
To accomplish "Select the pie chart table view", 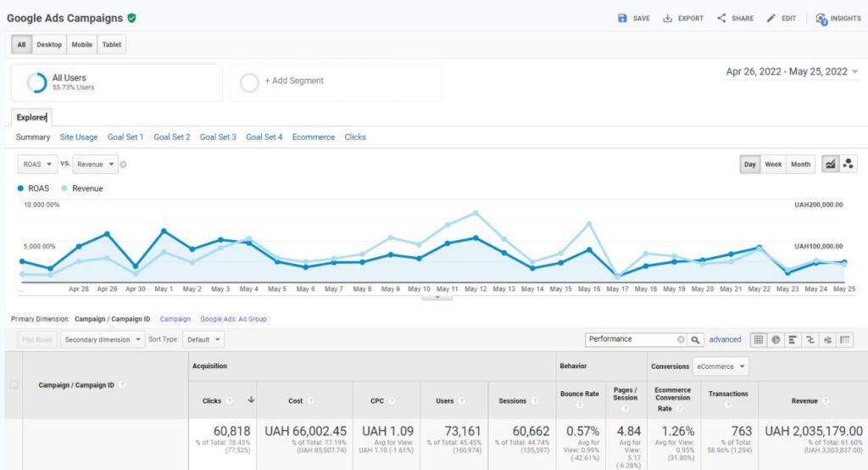I will [x=776, y=339].
